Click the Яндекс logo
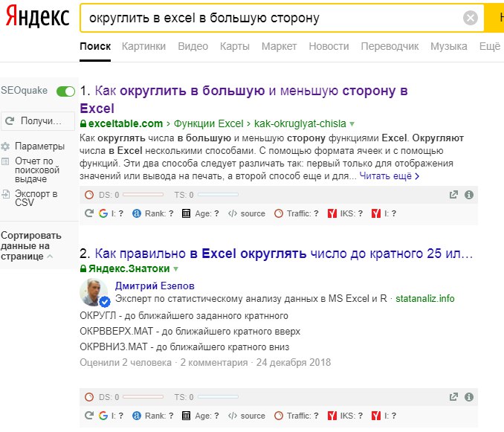The image size is (504, 432). coord(38,16)
